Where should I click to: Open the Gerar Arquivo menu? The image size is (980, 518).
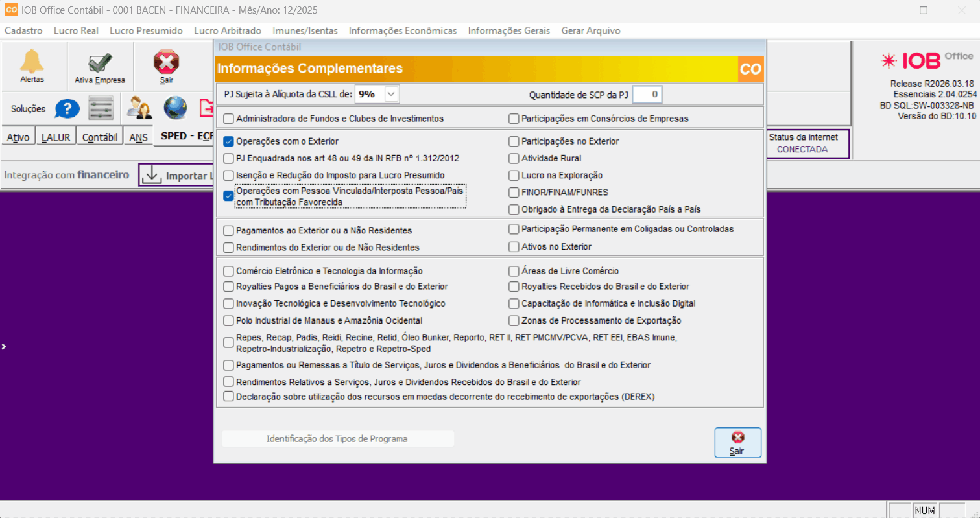tap(590, 30)
